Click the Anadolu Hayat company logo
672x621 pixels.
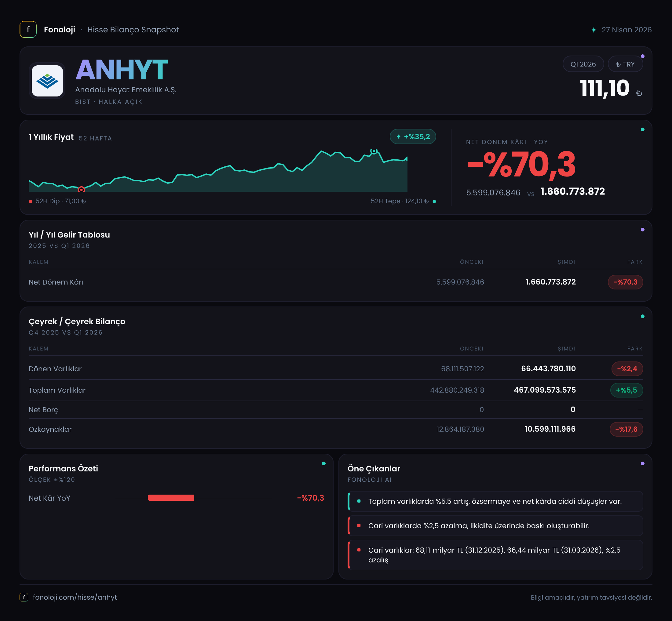point(47,81)
